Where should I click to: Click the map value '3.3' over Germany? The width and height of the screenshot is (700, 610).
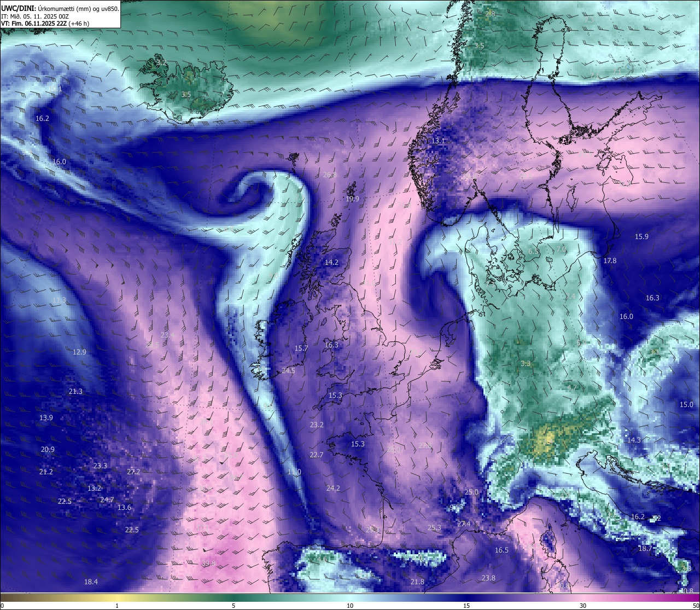(526, 364)
